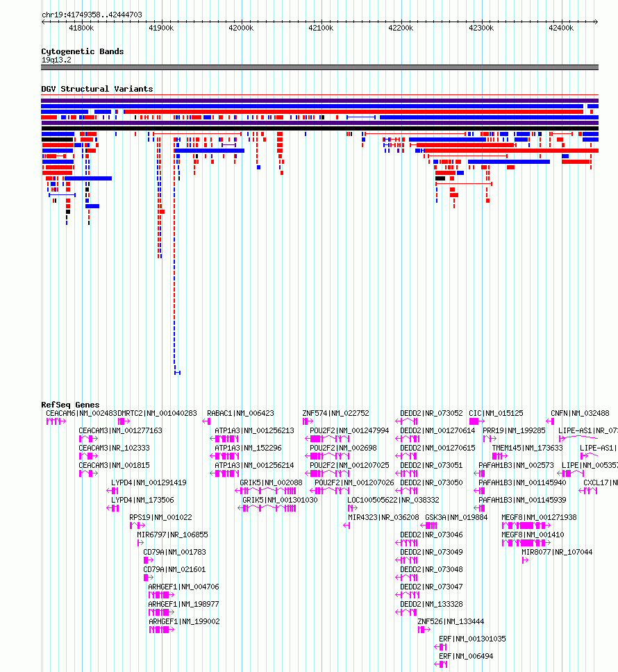Click the Cytogenetic Bands track title

(x=83, y=51)
